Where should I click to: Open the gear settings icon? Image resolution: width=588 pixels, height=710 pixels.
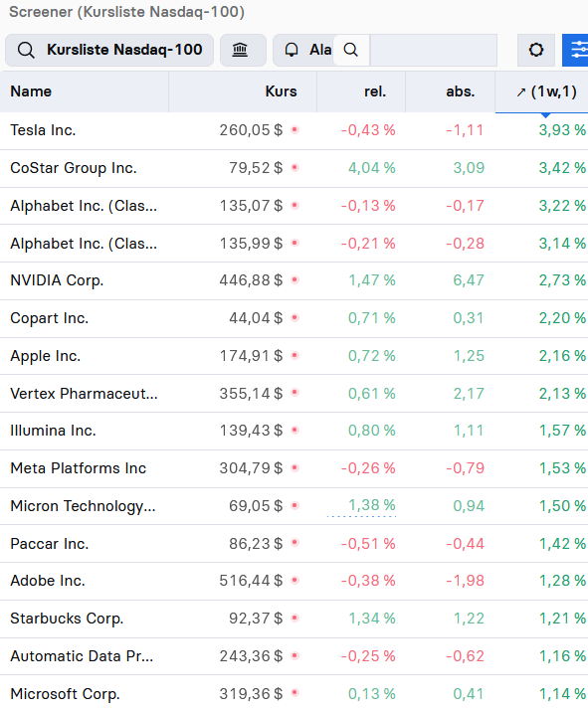coord(536,50)
